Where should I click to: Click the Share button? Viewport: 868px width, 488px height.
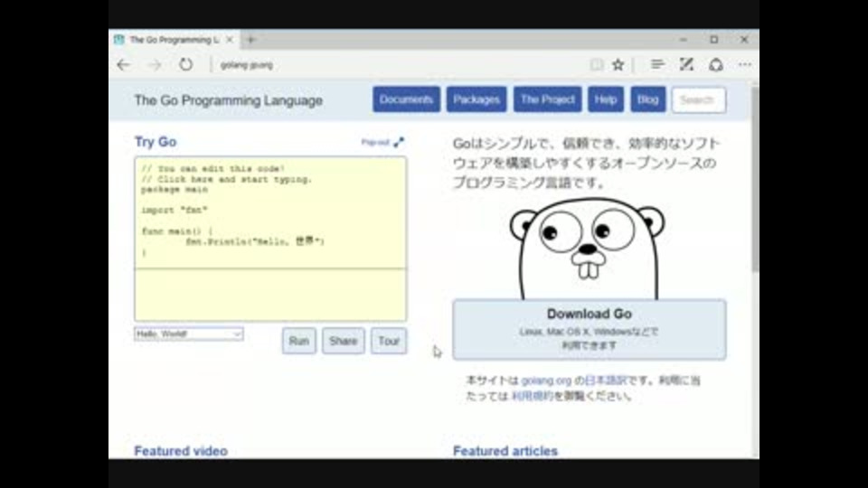click(x=344, y=341)
